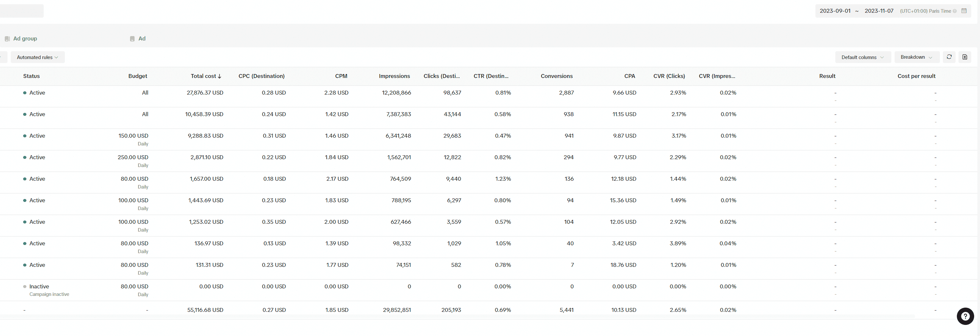Screen dimensions: 980x336
Task: Select the Inactive campaign row status
Action: [39, 286]
